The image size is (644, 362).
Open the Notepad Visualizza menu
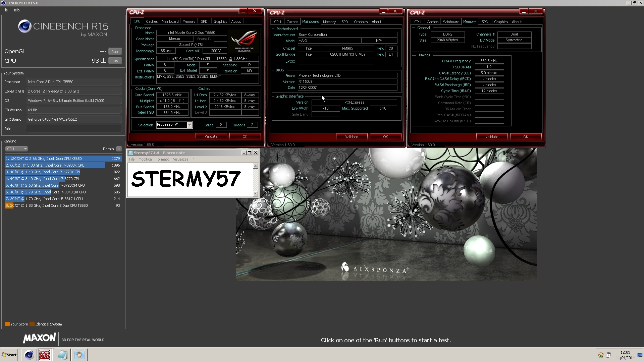click(181, 159)
